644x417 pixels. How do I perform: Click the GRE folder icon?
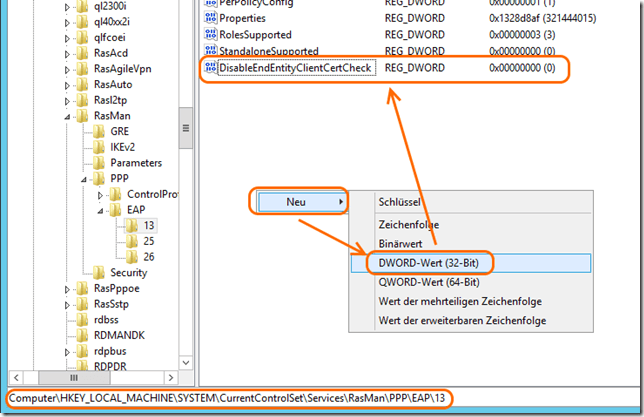(x=100, y=131)
